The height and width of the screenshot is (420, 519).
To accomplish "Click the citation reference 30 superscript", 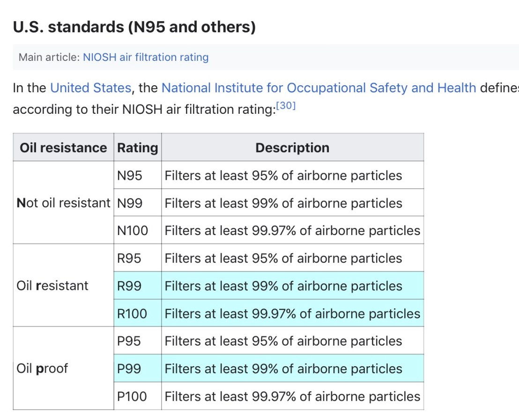I will coord(286,106).
